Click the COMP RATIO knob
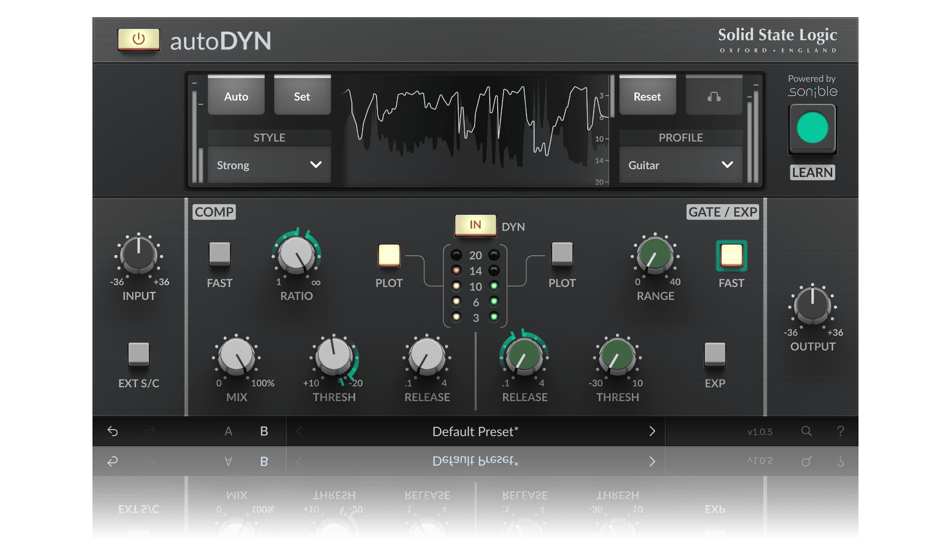950x560 pixels. [x=296, y=255]
